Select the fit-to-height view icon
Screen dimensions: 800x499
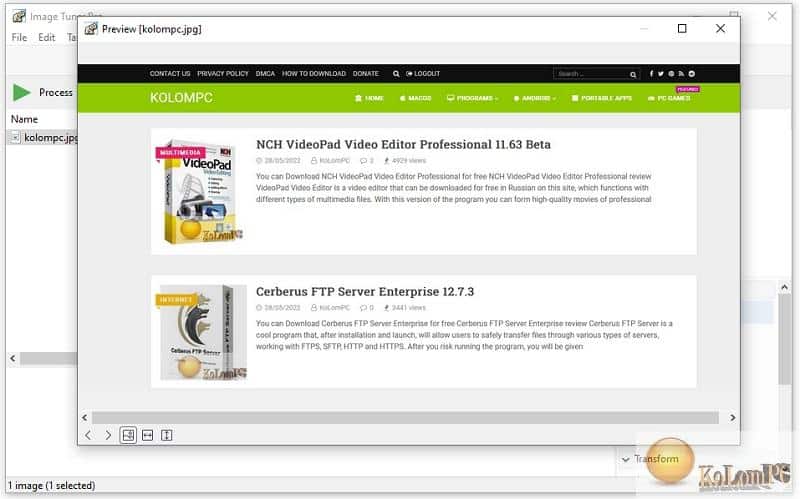tap(167, 435)
